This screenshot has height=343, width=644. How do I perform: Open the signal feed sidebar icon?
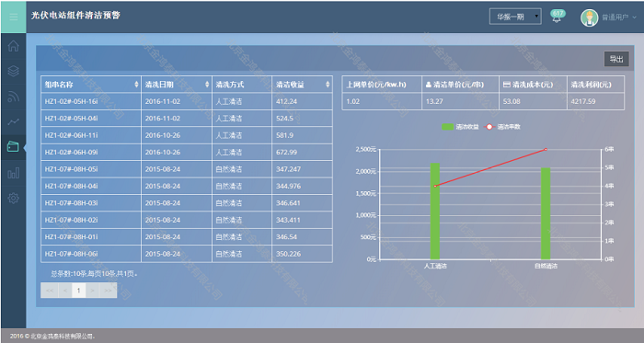click(13, 97)
